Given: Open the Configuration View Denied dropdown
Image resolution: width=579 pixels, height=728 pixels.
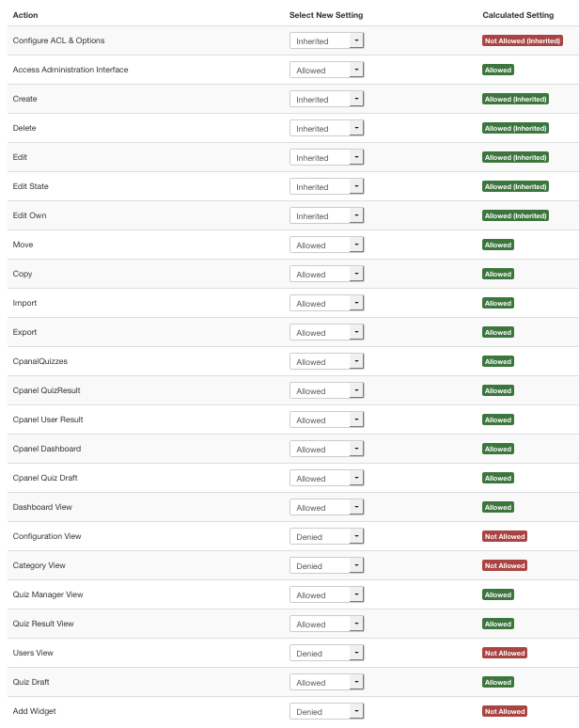Looking at the screenshot, I should tap(326, 537).
